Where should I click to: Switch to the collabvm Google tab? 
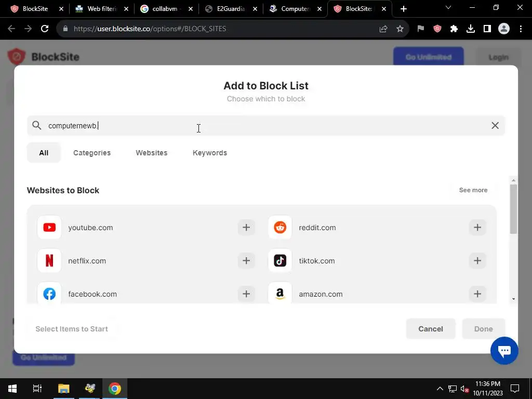[165, 9]
